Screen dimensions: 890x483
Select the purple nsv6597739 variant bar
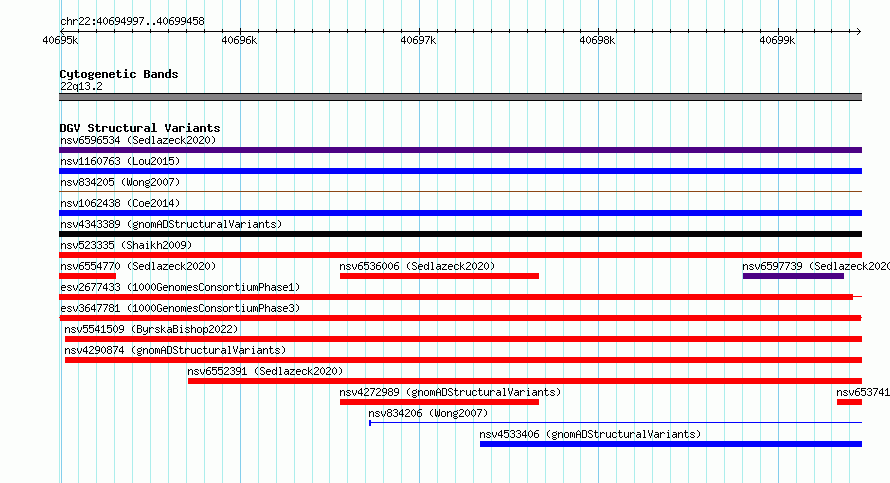[x=793, y=276]
